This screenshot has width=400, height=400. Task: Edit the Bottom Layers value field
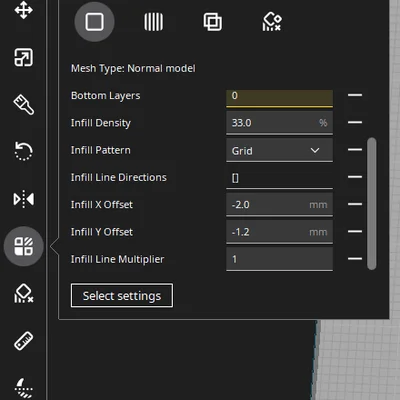pyautogui.click(x=279, y=99)
